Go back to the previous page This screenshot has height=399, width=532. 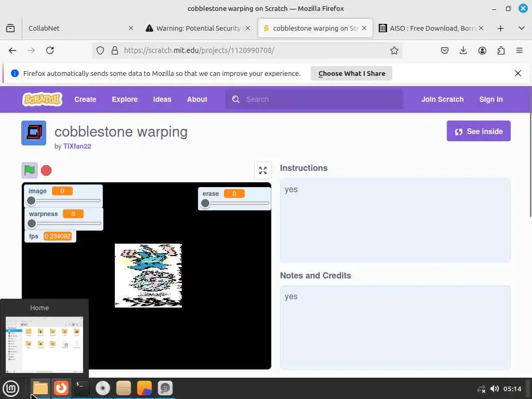(12, 50)
